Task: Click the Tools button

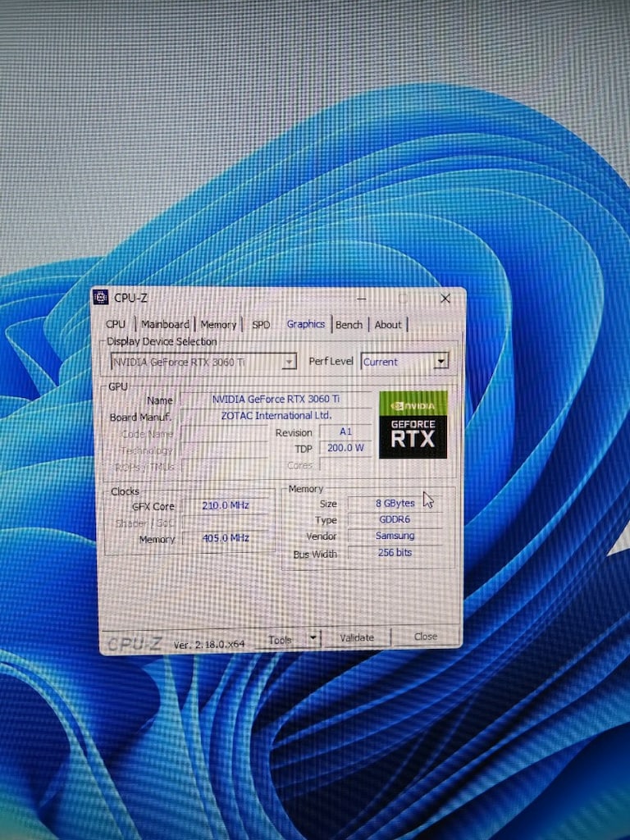Action: (x=280, y=640)
